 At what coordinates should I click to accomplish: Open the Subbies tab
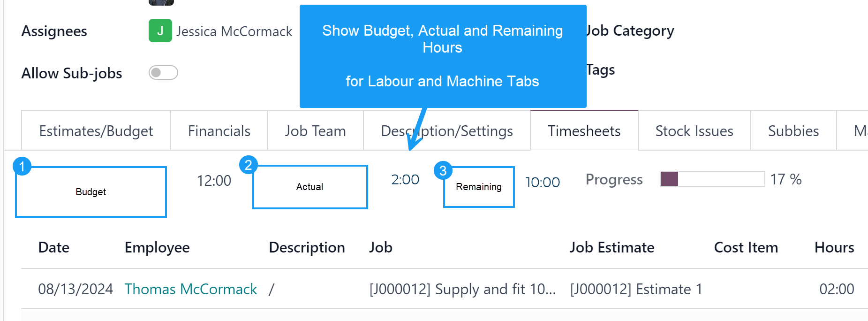(x=793, y=131)
